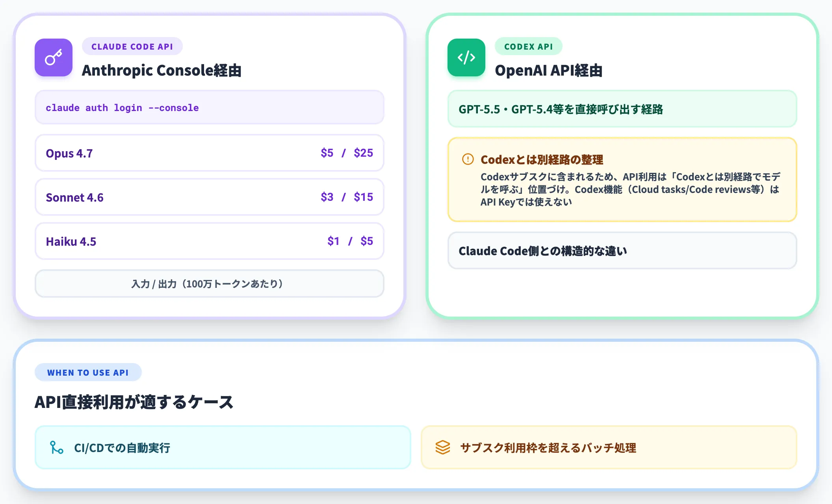The width and height of the screenshot is (832, 504).
Task: Click the stacked layers icon
Action: tap(443, 447)
